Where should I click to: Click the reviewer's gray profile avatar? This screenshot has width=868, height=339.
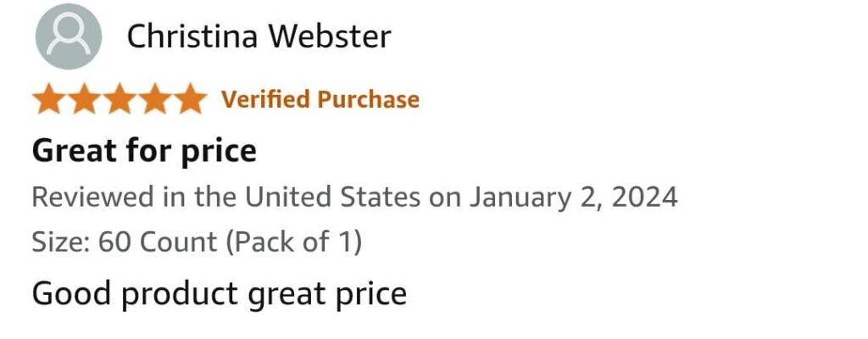[x=68, y=37]
